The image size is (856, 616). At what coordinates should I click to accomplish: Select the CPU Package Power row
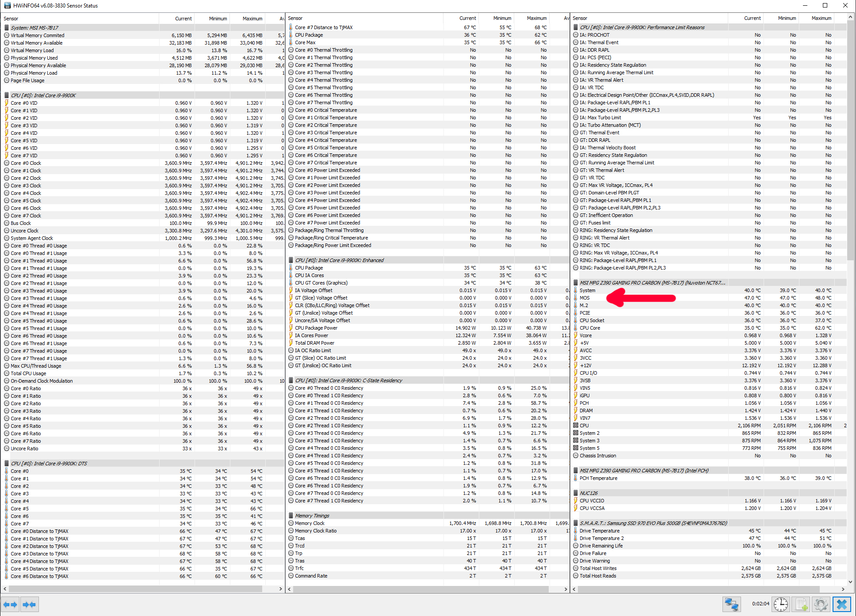(316, 328)
